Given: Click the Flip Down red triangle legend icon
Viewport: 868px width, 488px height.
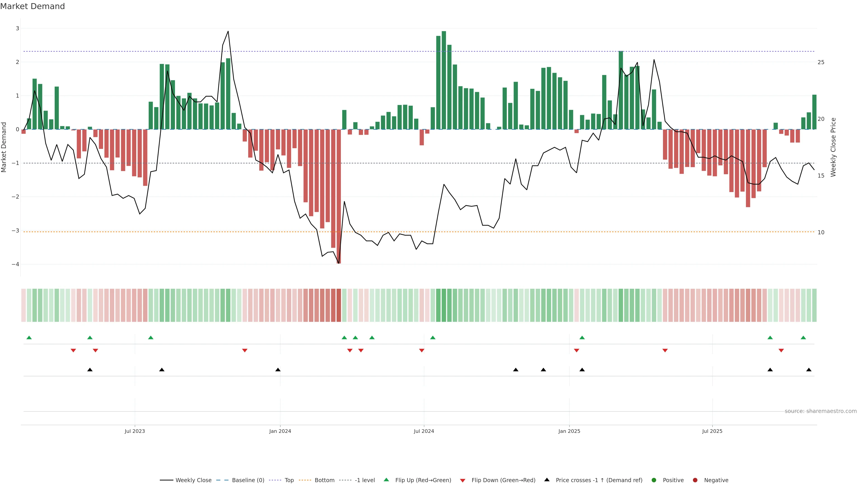Looking at the screenshot, I should 463,480.
